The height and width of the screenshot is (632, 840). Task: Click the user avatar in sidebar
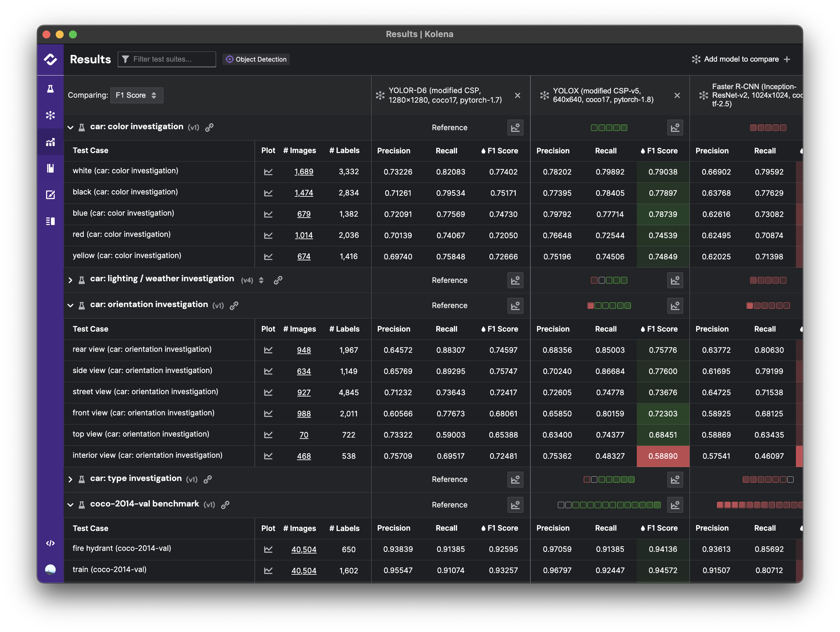tap(50, 569)
